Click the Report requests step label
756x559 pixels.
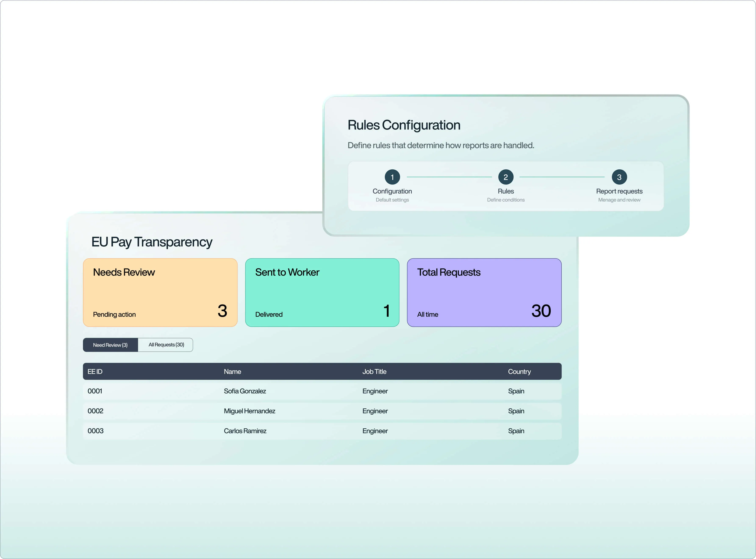[619, 191]
